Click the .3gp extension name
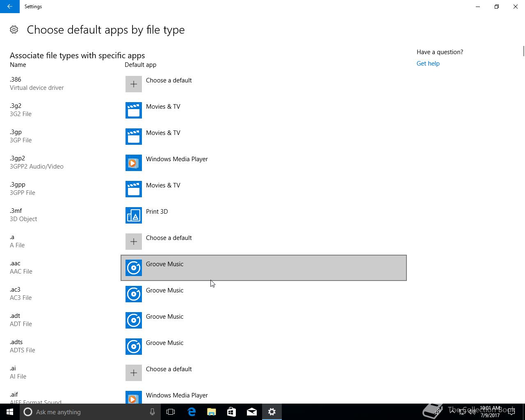525x420 pixels. (x=16, y=132)
